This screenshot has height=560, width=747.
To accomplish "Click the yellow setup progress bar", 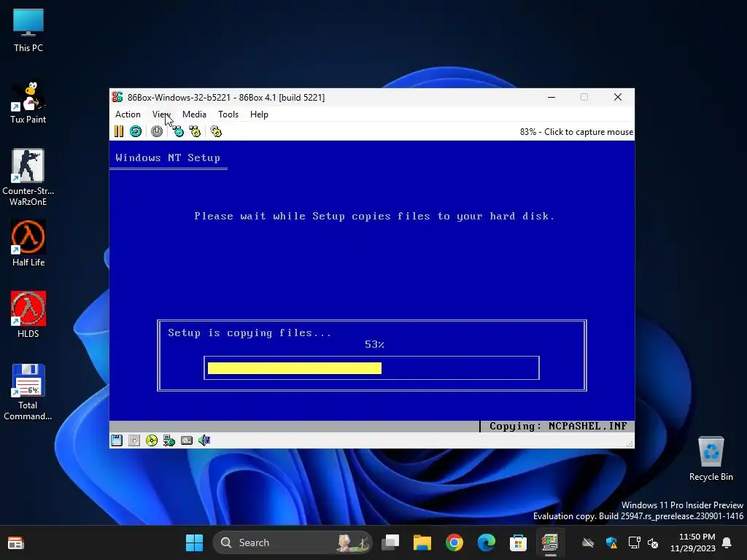I will 295,368.
